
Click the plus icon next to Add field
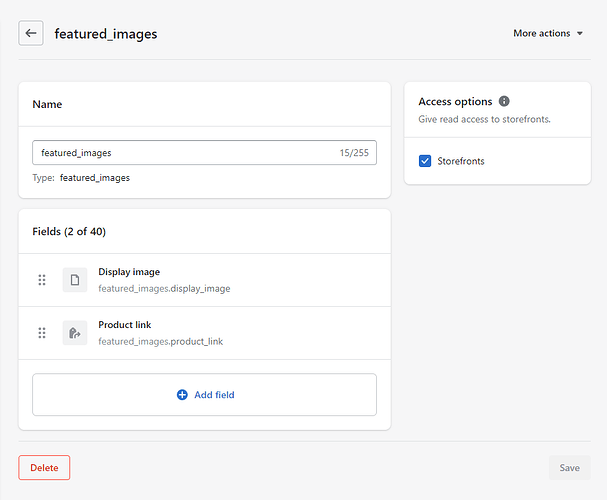182,395
